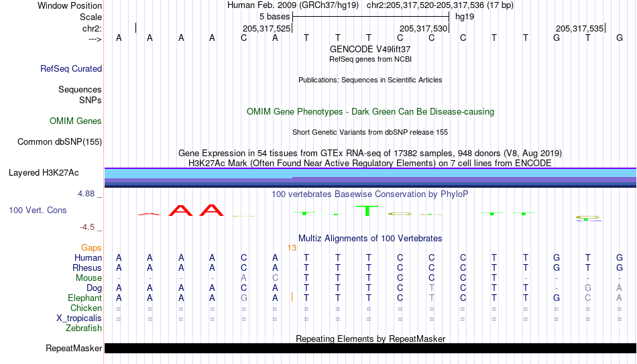Click the 4.88 conservation axis maximum

click(86, 194)
